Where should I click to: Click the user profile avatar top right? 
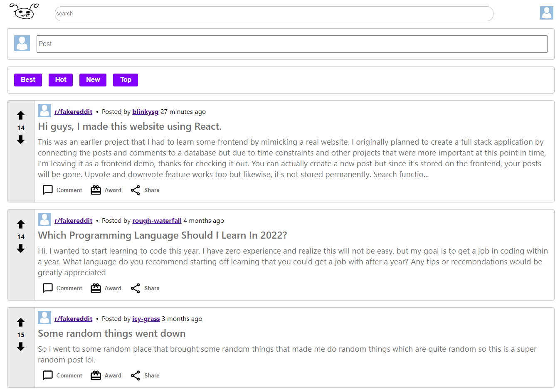point(547,13)
